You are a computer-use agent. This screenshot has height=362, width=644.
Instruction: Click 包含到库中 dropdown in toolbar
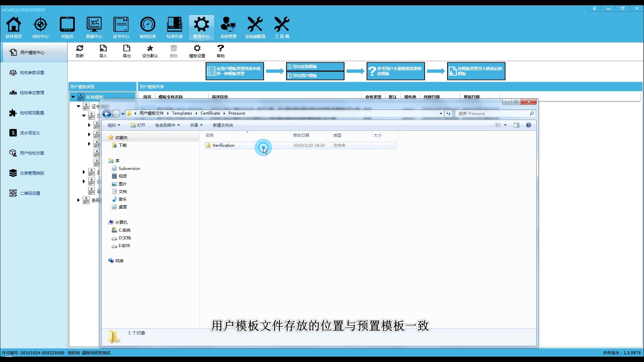[x=168, y=125]
